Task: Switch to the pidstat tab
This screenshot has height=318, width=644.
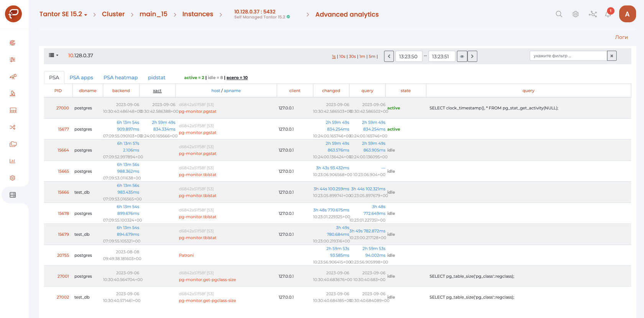Action: pos(156,77)
